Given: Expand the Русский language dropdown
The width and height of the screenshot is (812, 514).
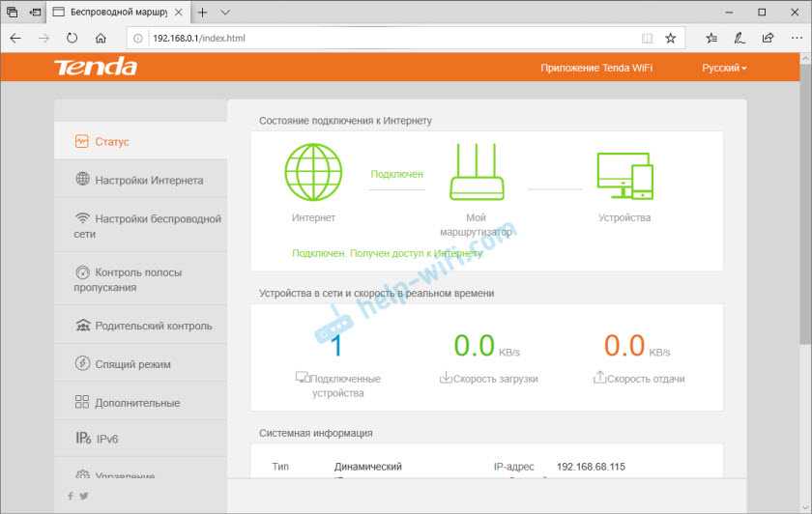Looking at the screenshot, I should tap(724, 68).
